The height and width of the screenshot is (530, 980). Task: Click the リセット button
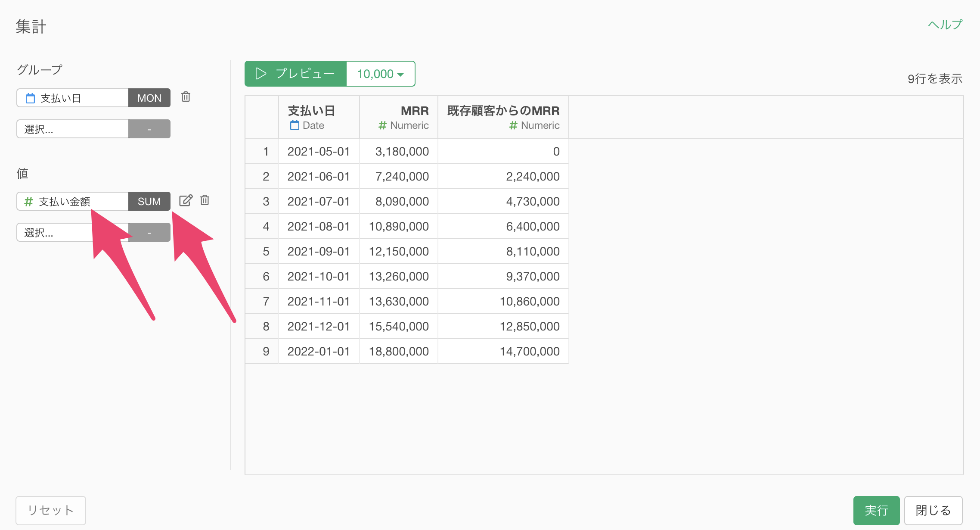tap(51, 510)
